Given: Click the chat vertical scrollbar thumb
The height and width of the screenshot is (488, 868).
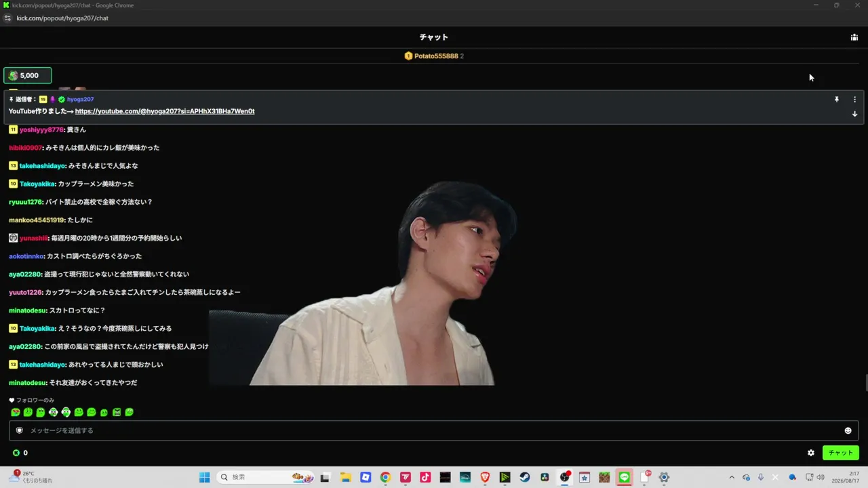Looking at the screenshot, I should click(x=866, y=383).
